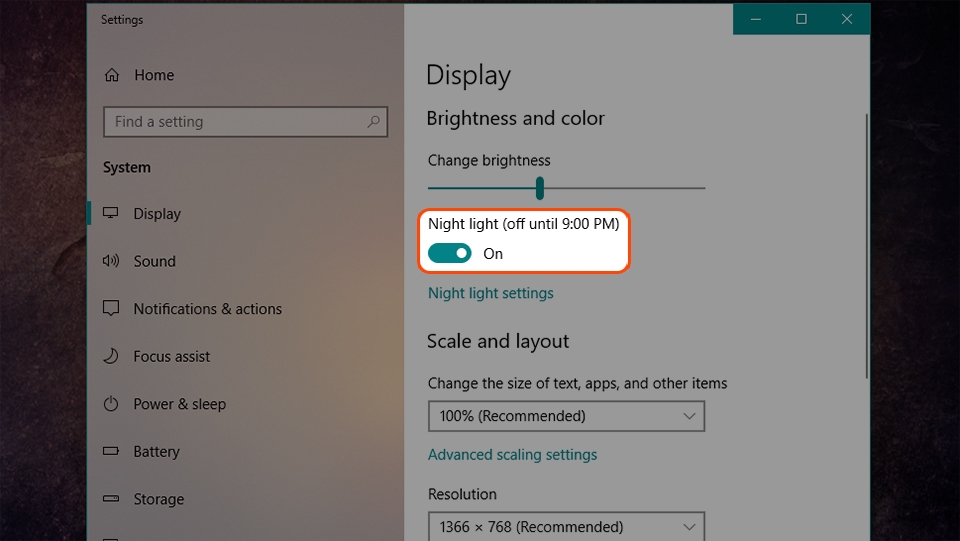
Task: Turn off the Night light toggle
Action: click(x=449, y=253)
